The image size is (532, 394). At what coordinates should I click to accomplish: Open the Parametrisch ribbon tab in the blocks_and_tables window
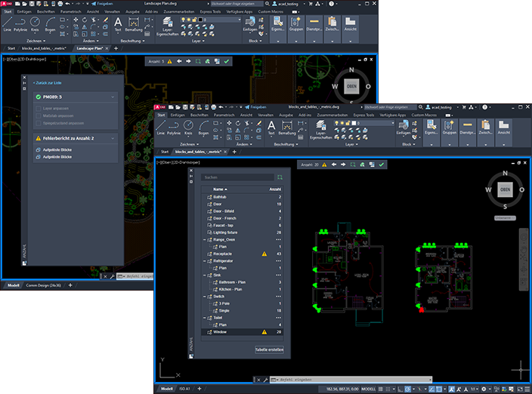coord(224,115)
